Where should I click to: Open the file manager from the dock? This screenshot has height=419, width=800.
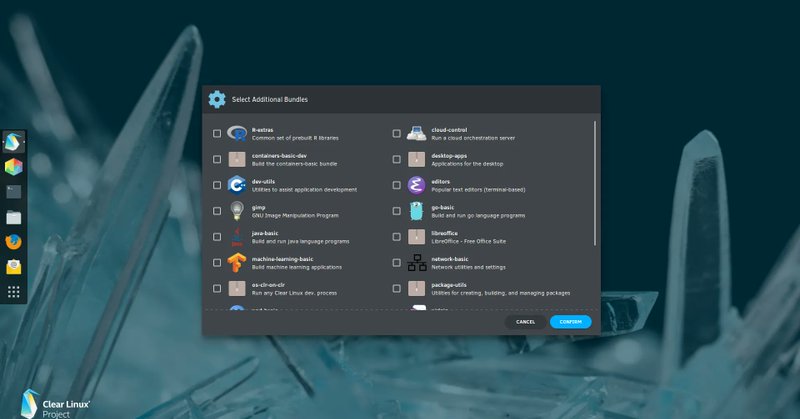14,217
